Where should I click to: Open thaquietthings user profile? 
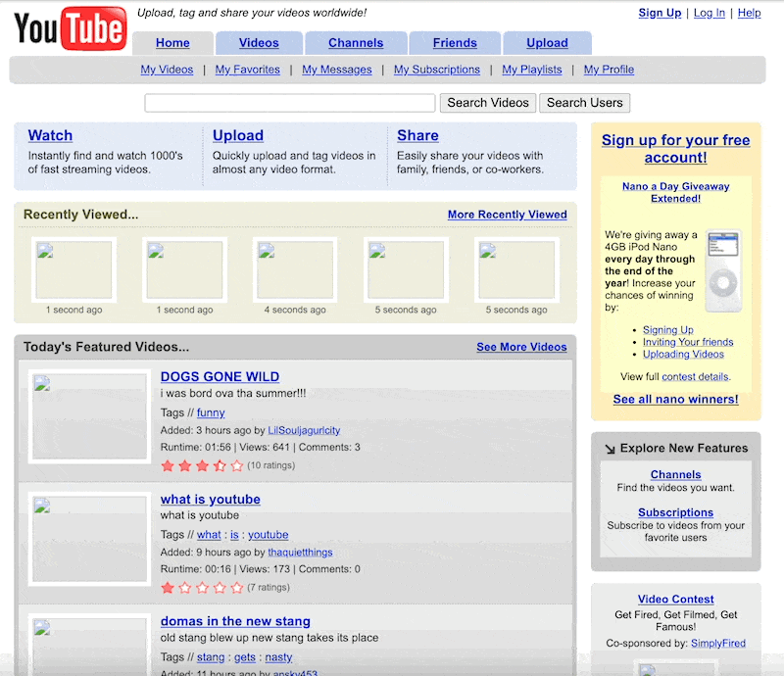click(x=300, y=553)
